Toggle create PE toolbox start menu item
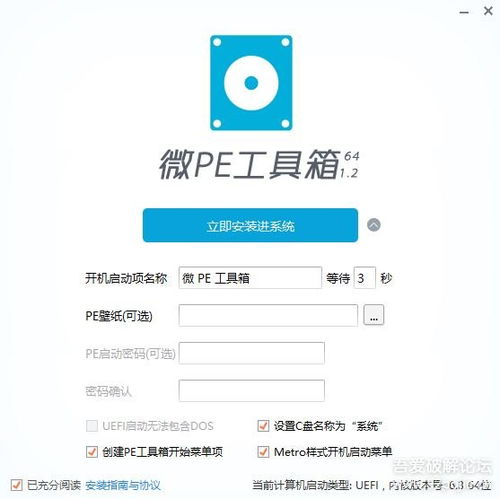The height and width of the screenshot is (499, 500). click(92, 452)
